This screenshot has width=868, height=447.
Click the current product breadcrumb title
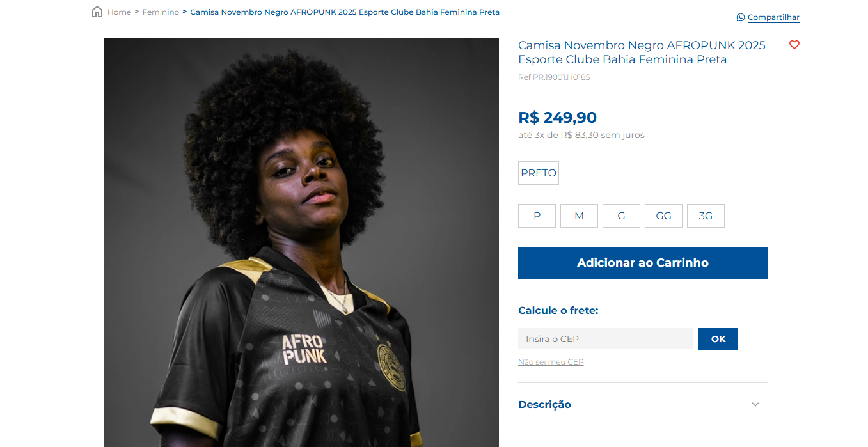pyautogui.click(x=345, y=12)
